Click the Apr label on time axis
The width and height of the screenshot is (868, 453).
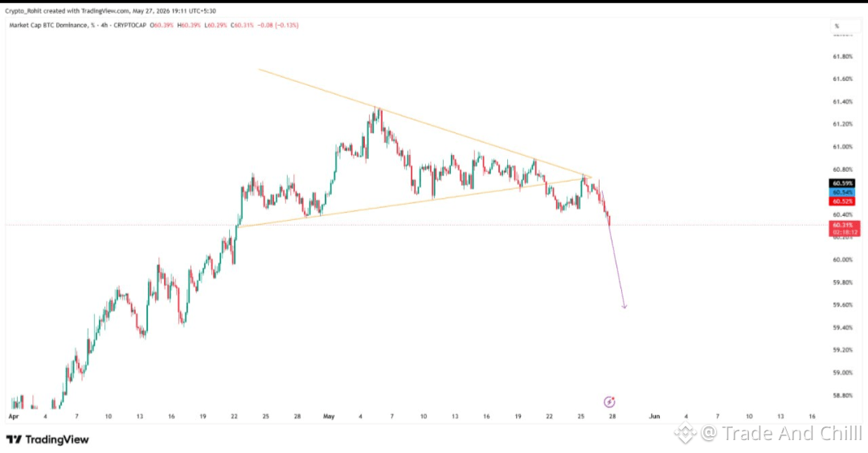14,417
